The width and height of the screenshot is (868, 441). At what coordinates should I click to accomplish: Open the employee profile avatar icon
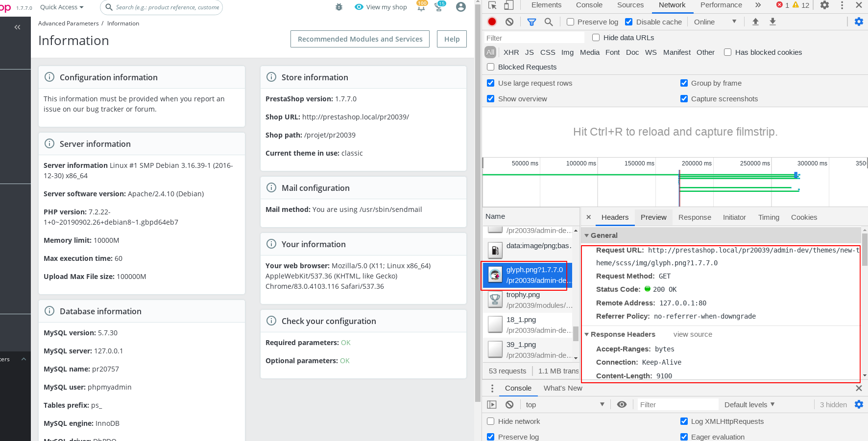coord(460,7)
